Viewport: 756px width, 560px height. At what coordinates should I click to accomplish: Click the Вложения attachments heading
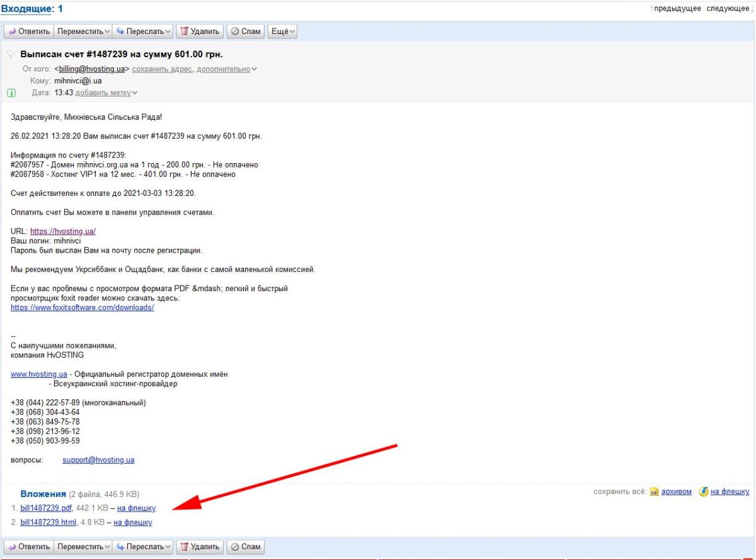click(43, 494)
